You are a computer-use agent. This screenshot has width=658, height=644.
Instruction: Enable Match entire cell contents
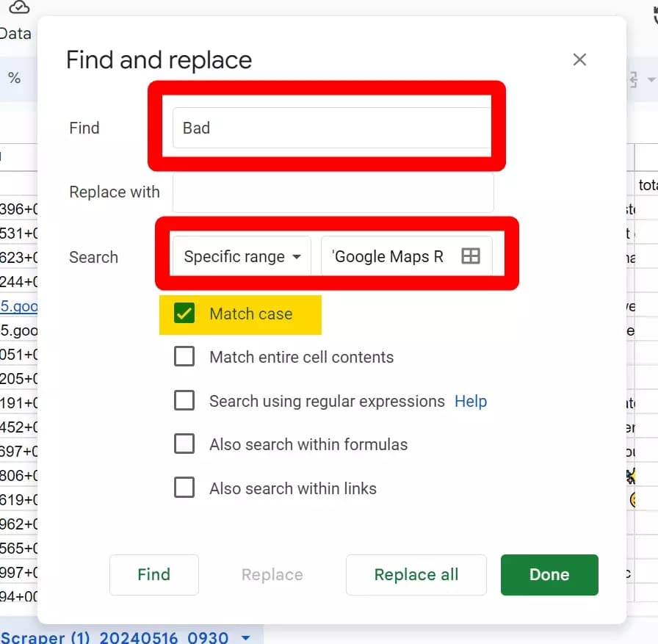pos(184,358)
